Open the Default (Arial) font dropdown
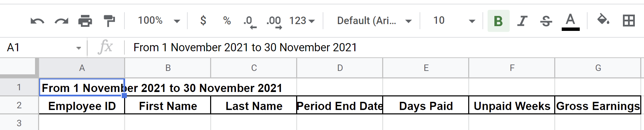The width and height of the screenshot is (644, 130). 374,21
